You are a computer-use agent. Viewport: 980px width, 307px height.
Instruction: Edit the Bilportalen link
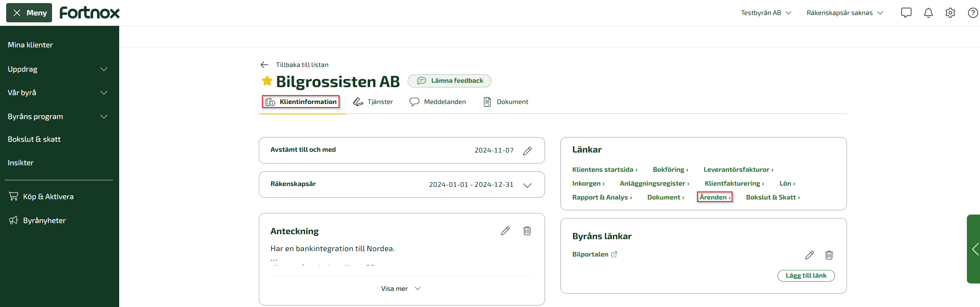810,255
